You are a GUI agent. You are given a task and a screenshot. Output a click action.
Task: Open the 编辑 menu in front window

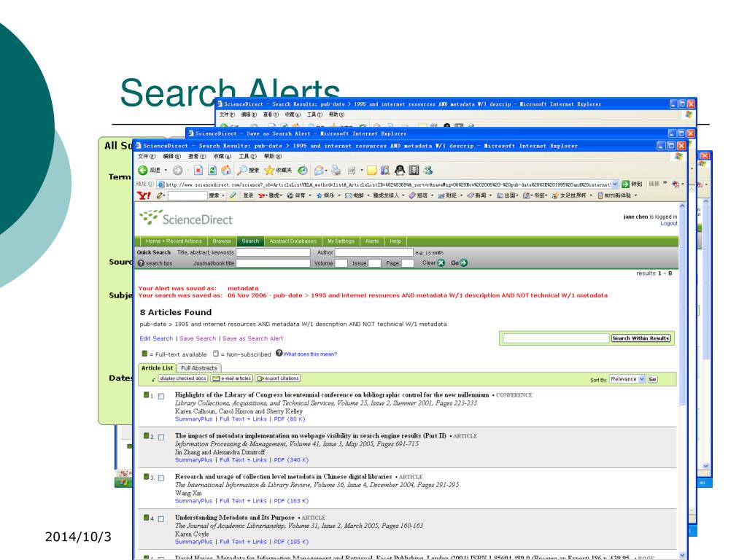(x=171, y=156)
